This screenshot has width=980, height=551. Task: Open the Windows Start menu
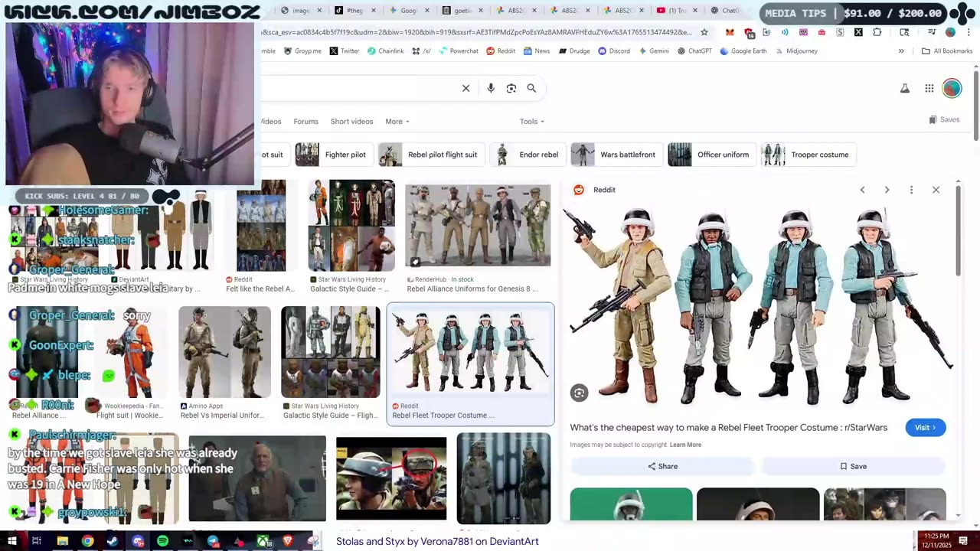pos(11,541)
